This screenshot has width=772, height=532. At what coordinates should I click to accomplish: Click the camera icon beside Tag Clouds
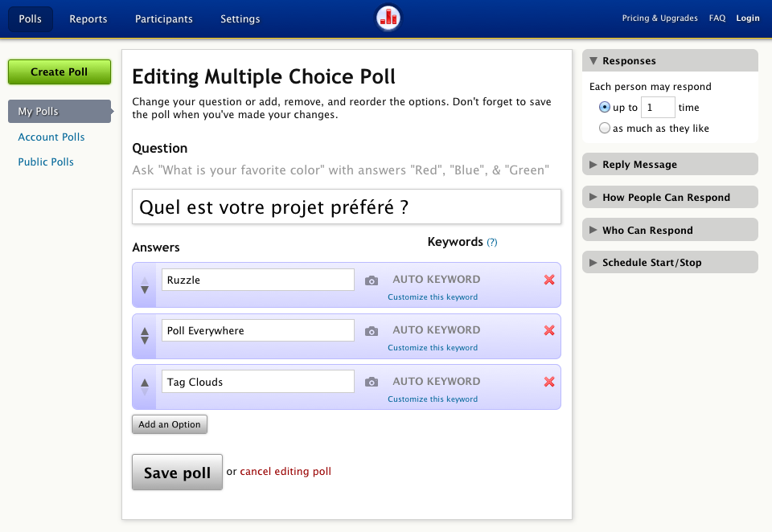[371, 381]
